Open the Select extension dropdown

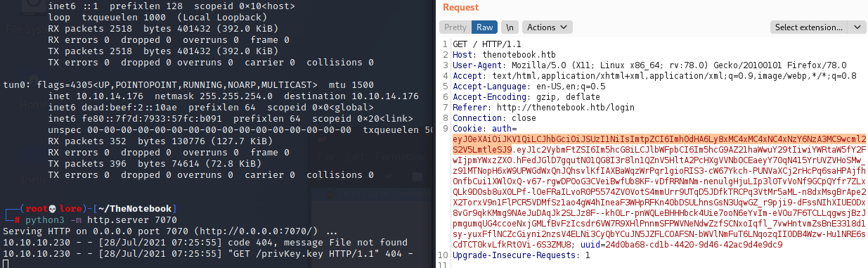[818, 27]
